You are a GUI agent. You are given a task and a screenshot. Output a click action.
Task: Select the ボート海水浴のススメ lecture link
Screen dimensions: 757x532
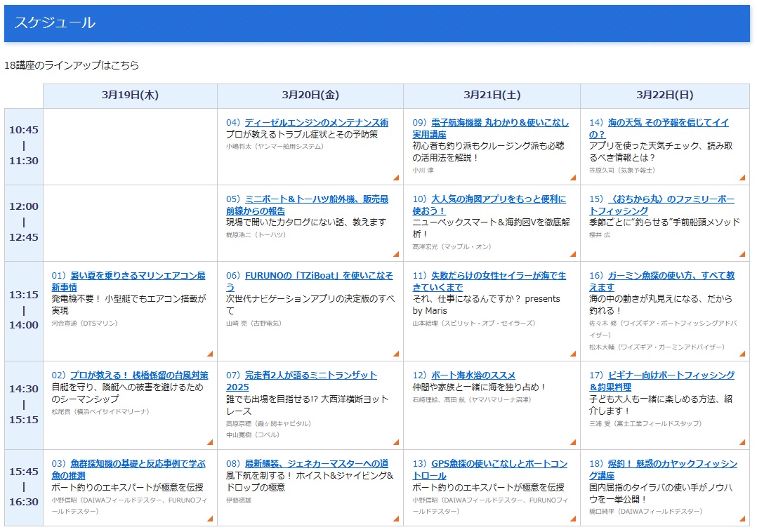473,375
